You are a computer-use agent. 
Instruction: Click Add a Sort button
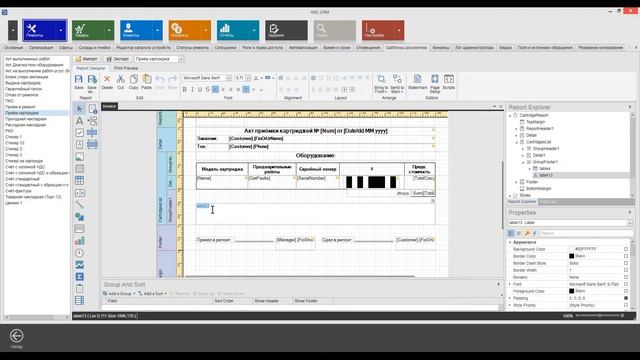(152, 293)
